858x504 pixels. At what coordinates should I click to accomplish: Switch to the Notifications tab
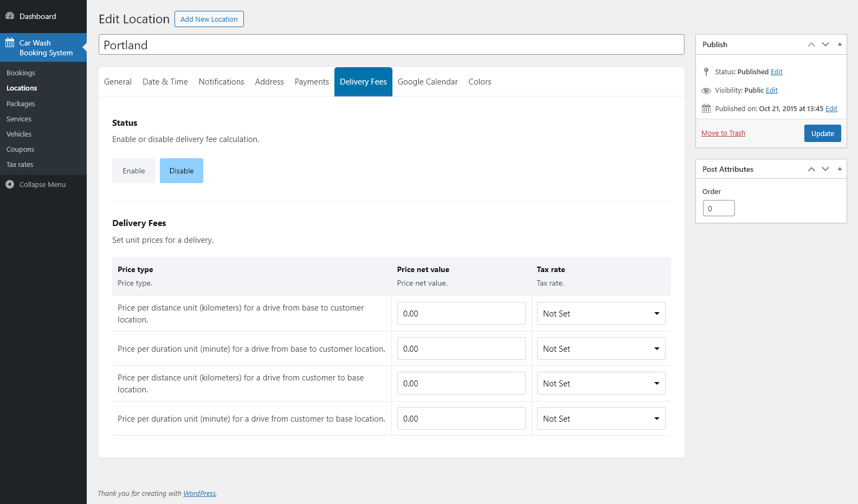click(222, 82)
